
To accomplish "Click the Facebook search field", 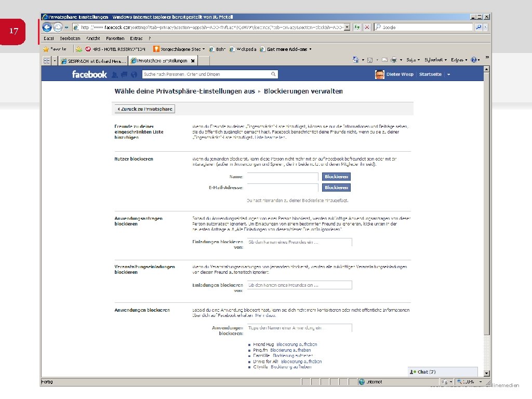I will tap(206, 74).
